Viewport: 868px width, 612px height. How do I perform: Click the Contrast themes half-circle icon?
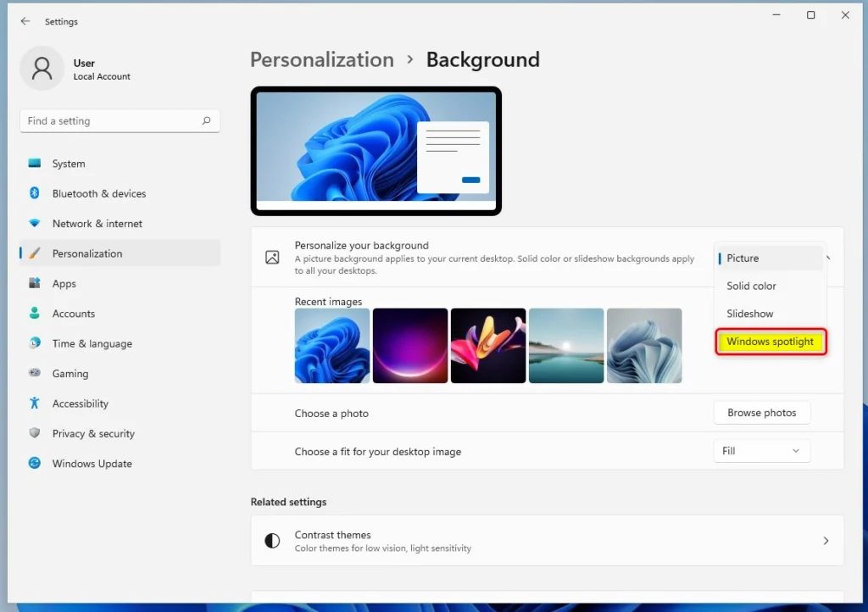[x=272, y=541]
